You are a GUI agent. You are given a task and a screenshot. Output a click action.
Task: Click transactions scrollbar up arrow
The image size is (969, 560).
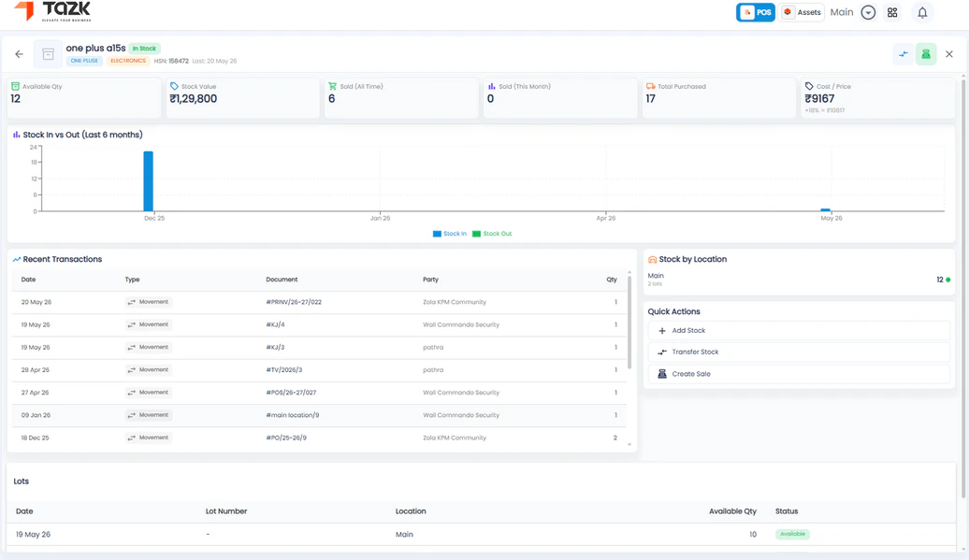[629, 272]
